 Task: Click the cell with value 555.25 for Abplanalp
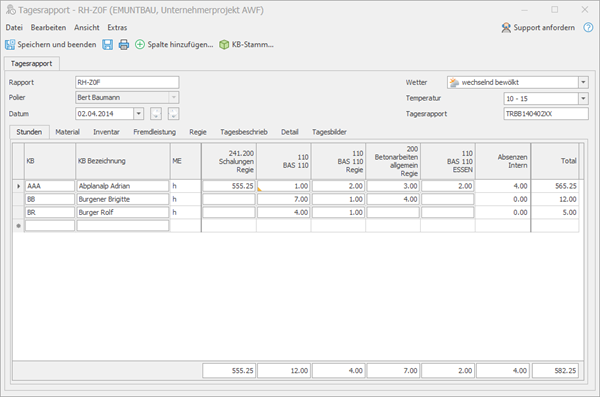pos(229,186)
